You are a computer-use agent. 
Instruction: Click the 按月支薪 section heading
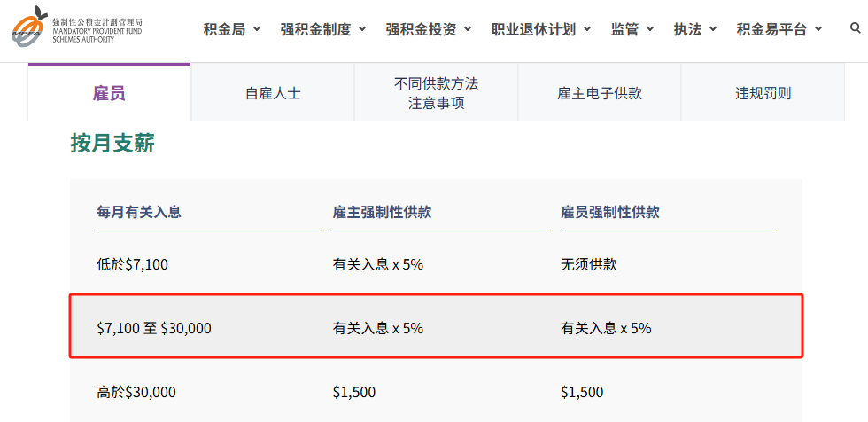[x=112, y=144]
